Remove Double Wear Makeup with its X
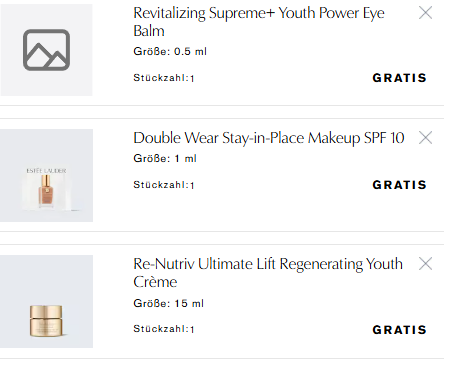This screenshot has height=372, width=461. (x=425, y=138)
